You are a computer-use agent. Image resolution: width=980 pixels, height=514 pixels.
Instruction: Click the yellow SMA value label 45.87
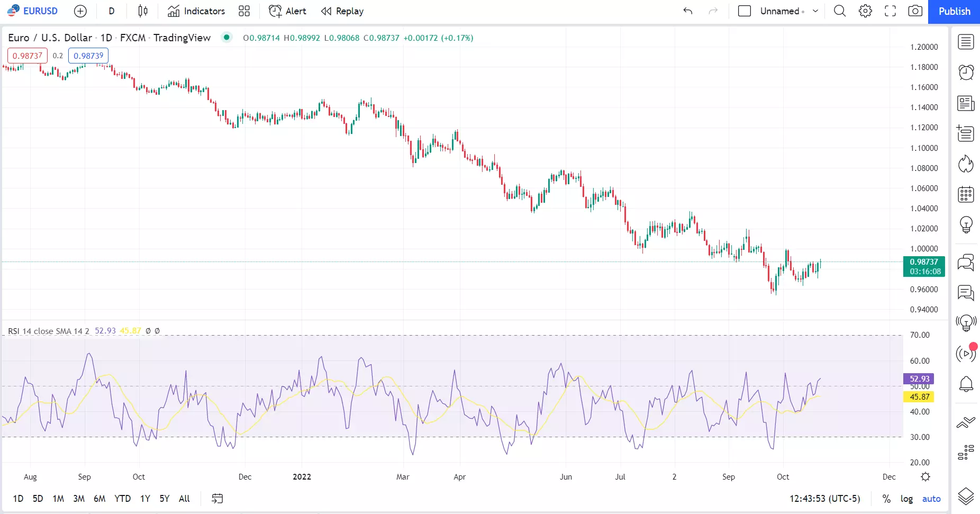click(919, 396)
